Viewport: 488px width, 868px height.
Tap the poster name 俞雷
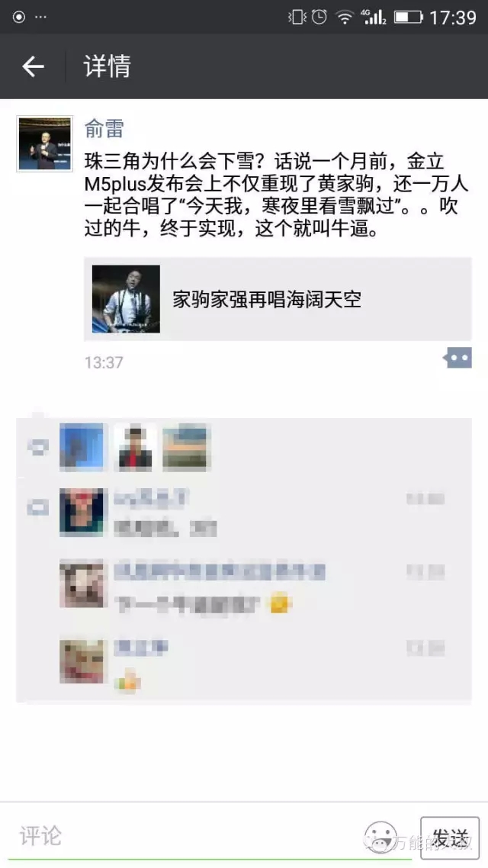pyautogui.click(x=104, y=128)
